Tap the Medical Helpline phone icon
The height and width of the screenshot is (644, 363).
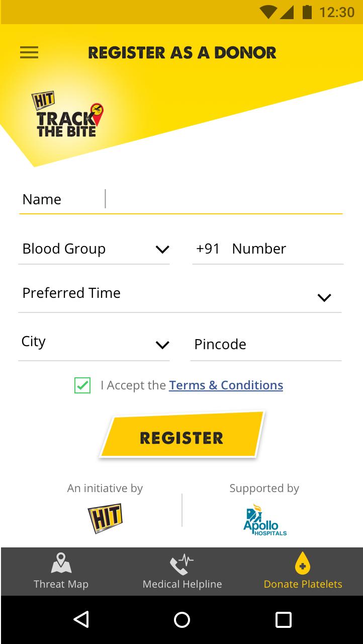181,564
